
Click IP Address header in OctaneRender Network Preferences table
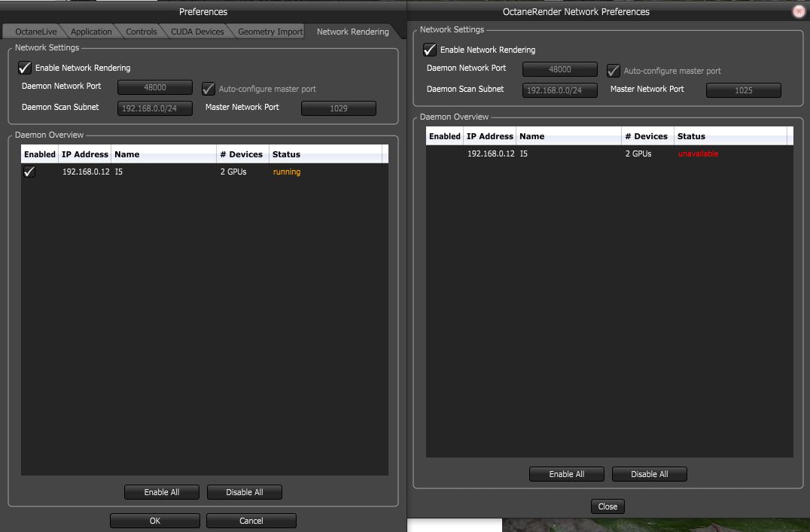click(x=490, y=136)
